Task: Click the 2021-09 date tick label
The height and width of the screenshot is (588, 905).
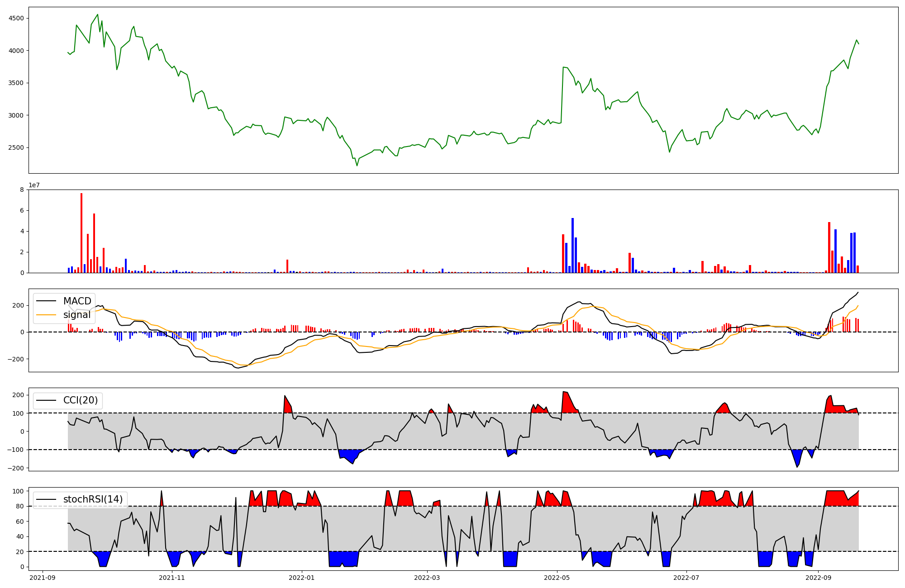Action: pyautogui.click(x=43, y=578)
